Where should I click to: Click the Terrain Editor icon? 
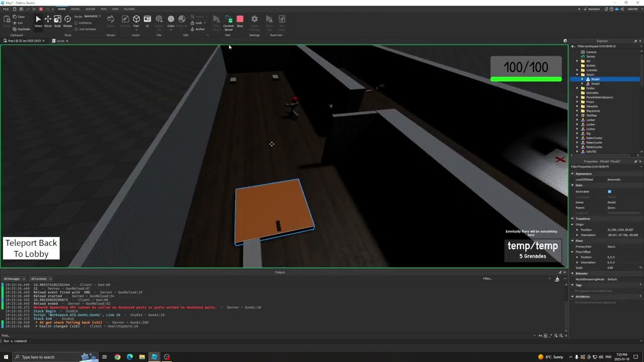tap(111, 19)
